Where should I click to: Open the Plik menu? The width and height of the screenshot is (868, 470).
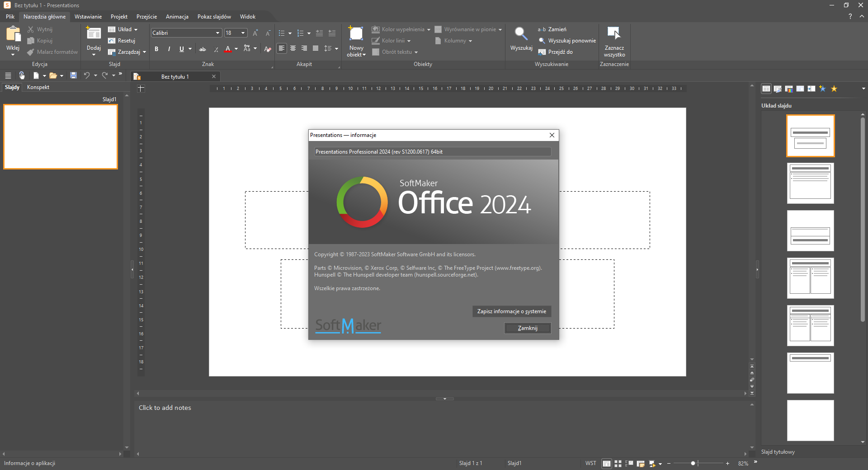pos(10,17)
